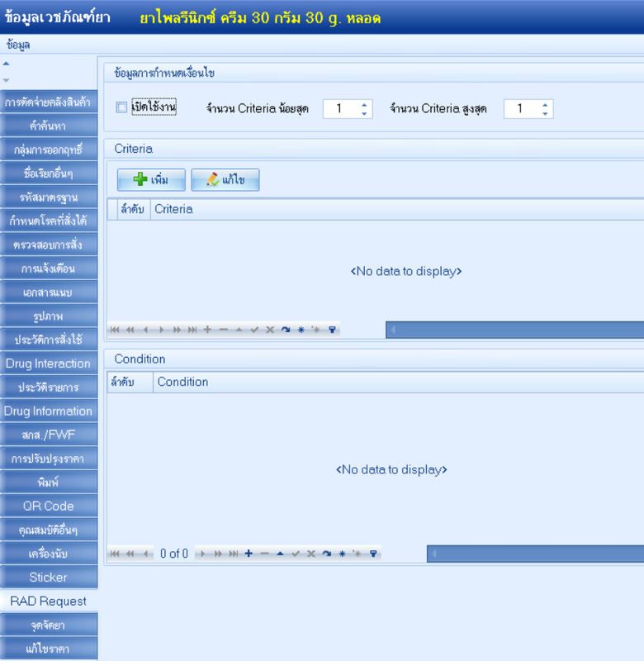Append record with Condition navigator plus icon
The width and height of the screenshot is (644, 661).
[249, 554]
